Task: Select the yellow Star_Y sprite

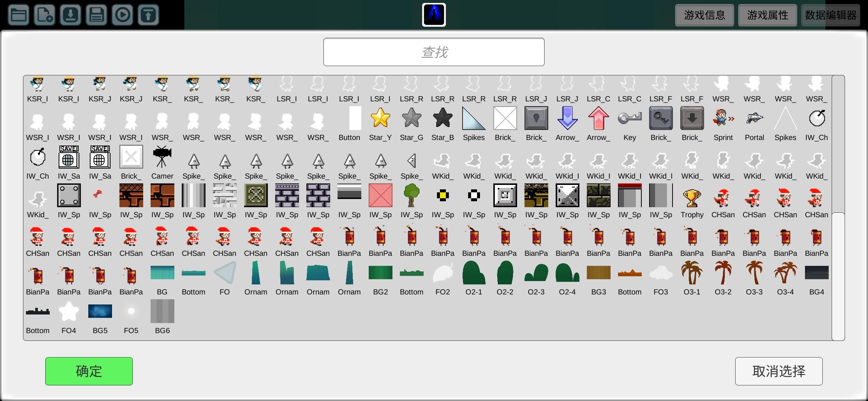Action: pyautogui.click(x=381, y=118)
